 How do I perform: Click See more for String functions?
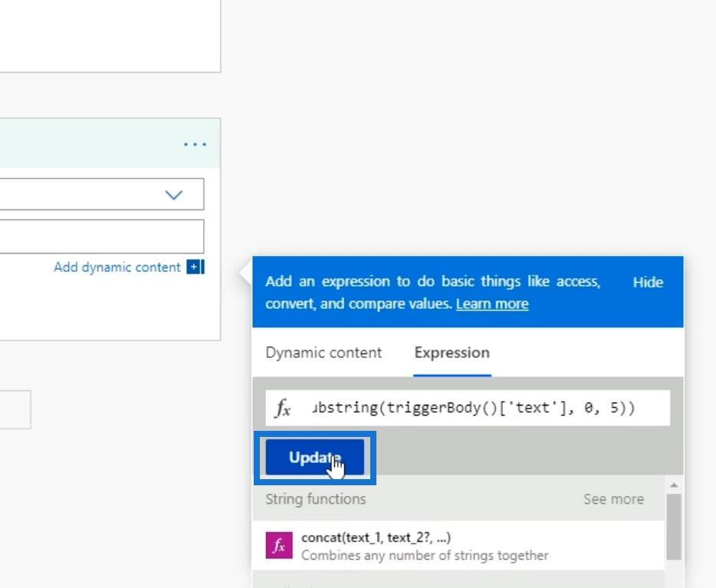tap(613, 499)
